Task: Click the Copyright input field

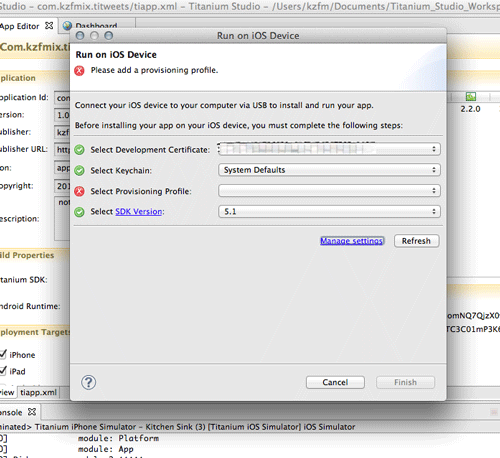Action: (x=62, y=186)
